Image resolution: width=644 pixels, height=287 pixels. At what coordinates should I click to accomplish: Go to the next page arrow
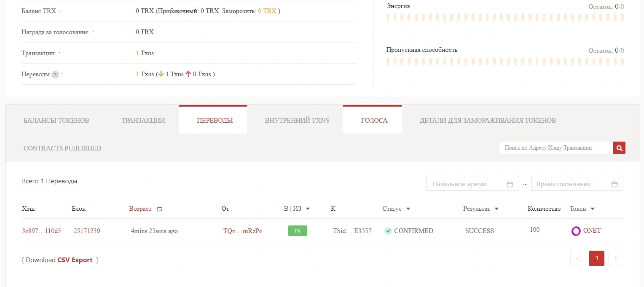coord(616,258)
